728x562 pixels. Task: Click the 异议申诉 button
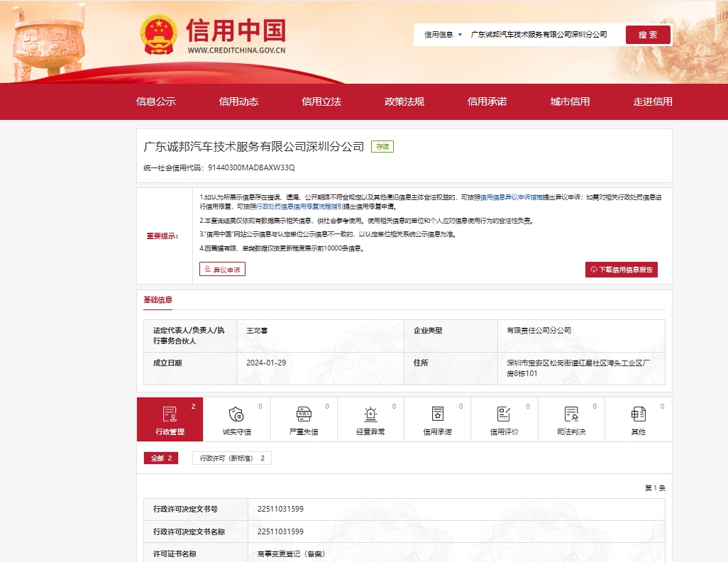click(222, 270)
